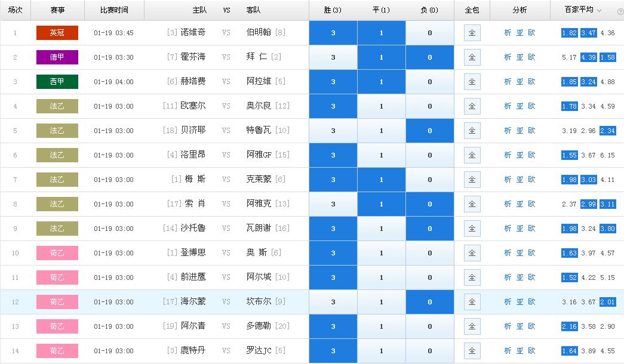Toggle draw (1) for 诺维奇 vs 伯明翰

click(381, 33)
